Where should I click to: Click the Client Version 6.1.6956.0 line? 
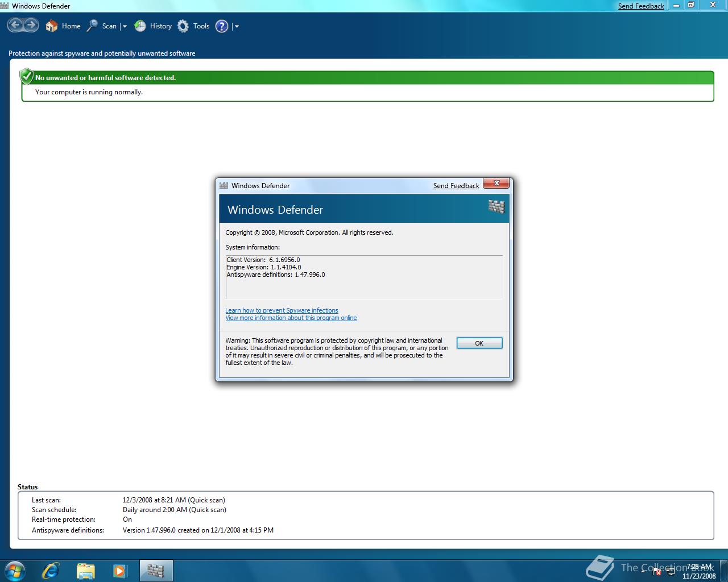(263, 260)
